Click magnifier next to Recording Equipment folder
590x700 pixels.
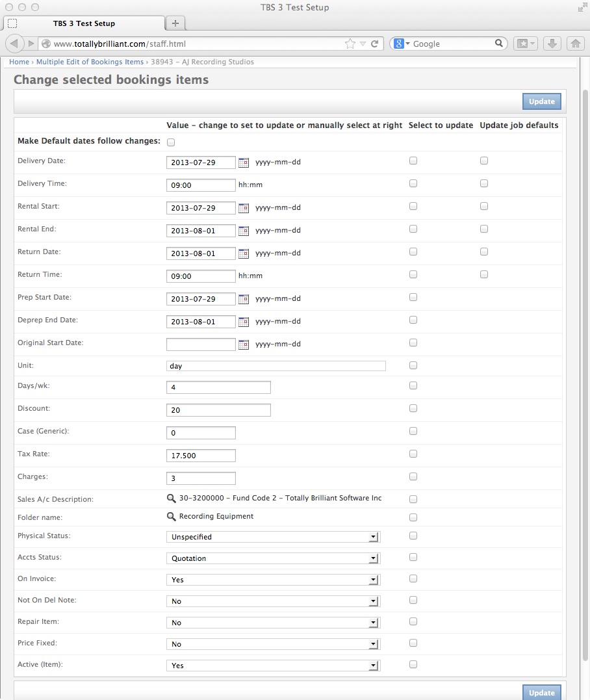coord(171,517)
